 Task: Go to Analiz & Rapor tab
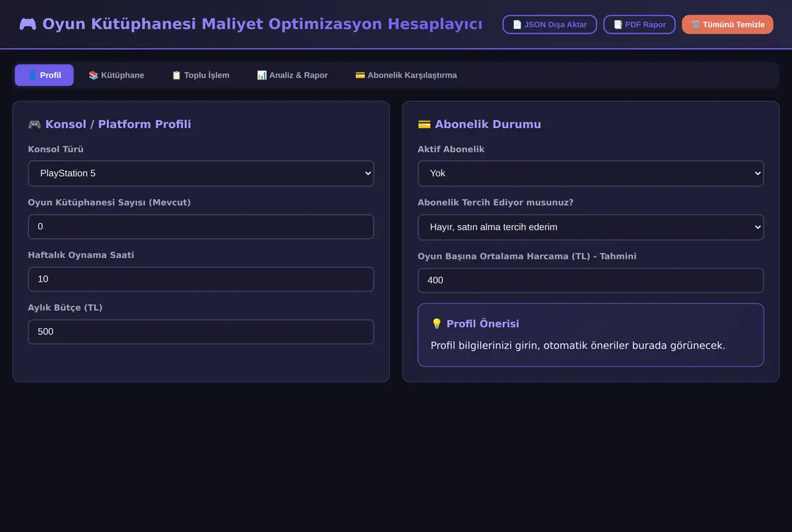click(x=292, y=75)
